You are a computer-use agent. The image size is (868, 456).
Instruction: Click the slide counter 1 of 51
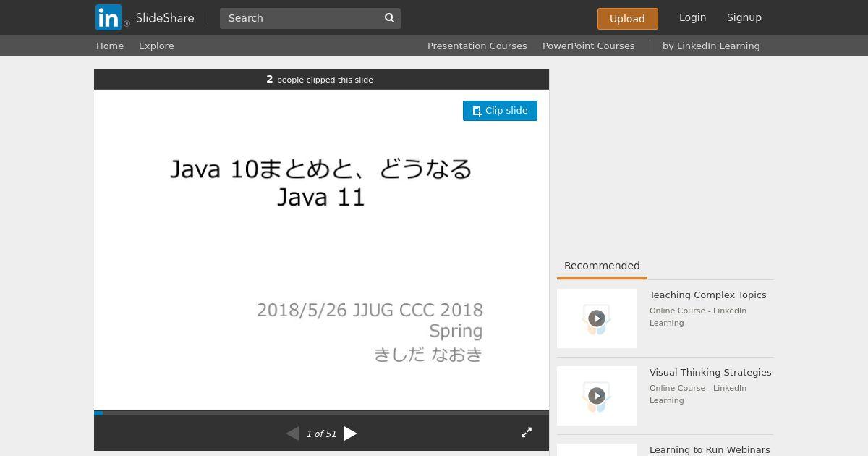click(x=321, y=434)
